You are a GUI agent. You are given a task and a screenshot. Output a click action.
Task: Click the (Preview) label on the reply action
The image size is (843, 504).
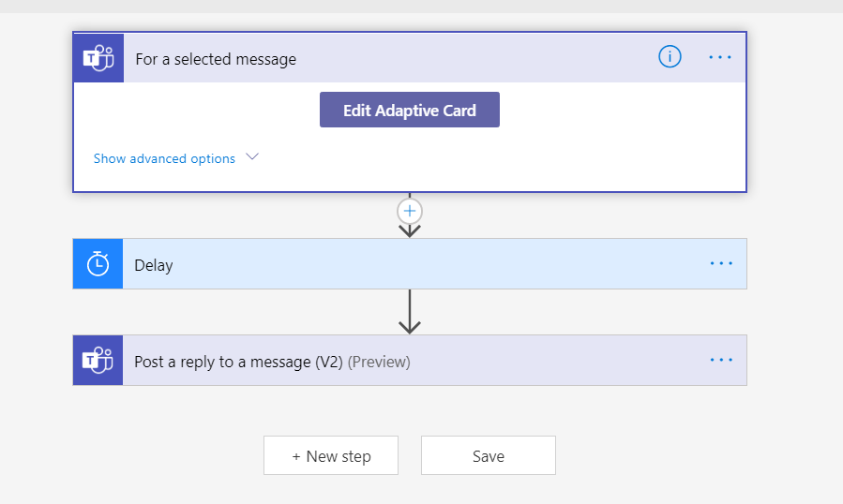[x=379, y=362]
